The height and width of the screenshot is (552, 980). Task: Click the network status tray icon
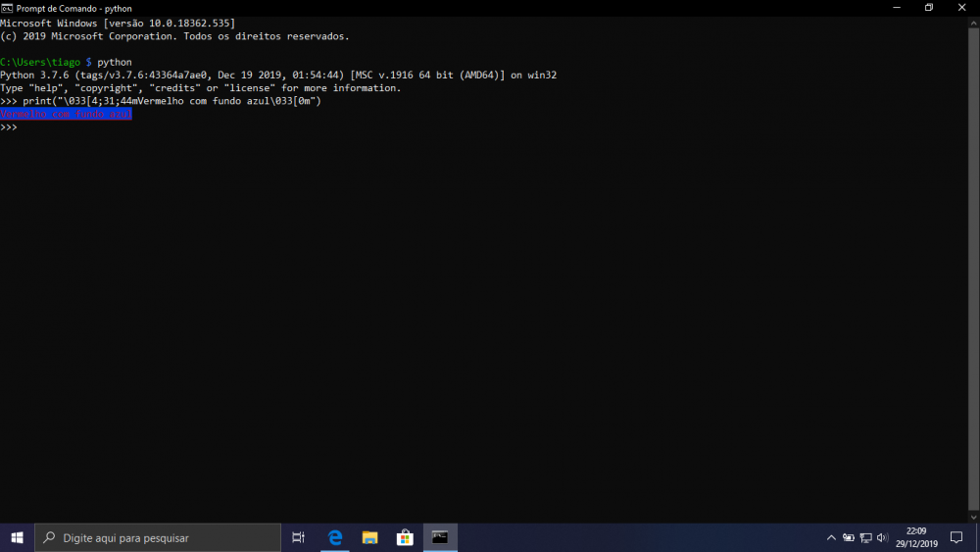pyautogui.click(x=865, y=537)
